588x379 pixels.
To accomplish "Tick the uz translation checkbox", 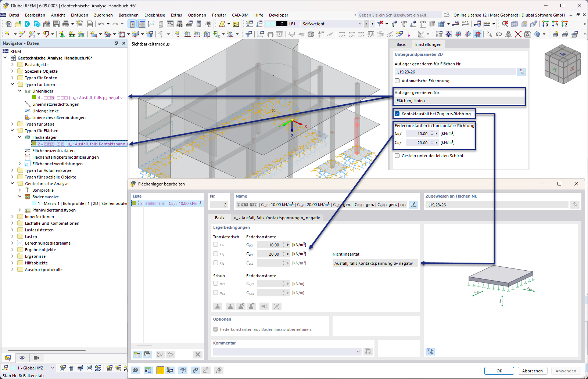I will click(x=215, y=263).
